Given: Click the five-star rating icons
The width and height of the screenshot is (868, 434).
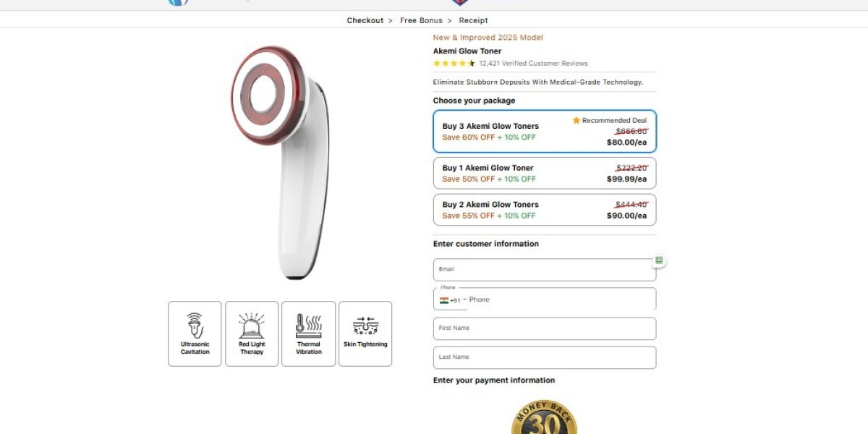Looking at the screenshot, I should (x=454, y=64).
